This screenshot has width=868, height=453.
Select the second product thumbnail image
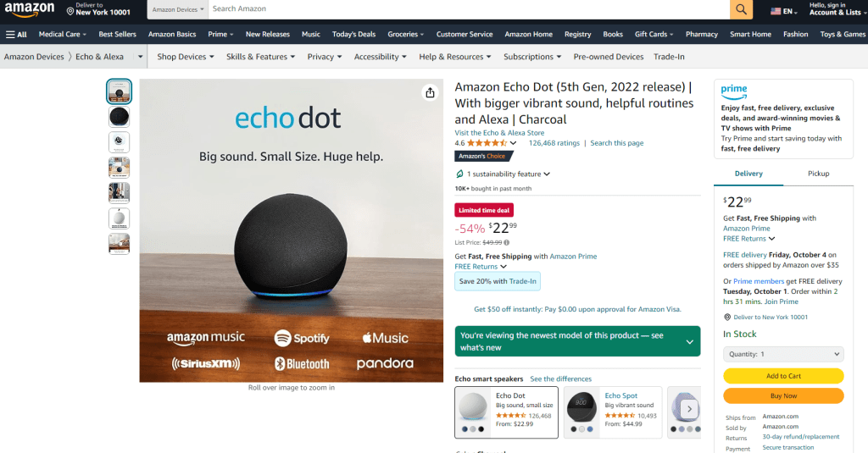pyautogui.click(x=119, y=117)
